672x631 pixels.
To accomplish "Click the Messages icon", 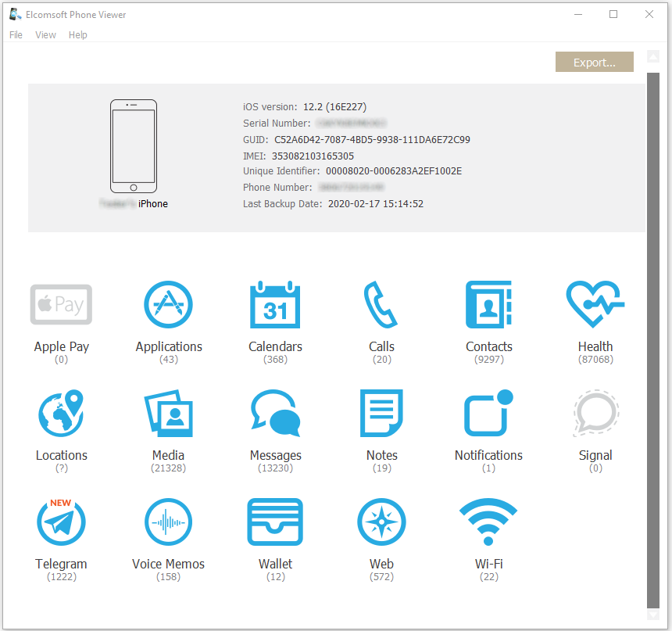I will coord(275,413).
